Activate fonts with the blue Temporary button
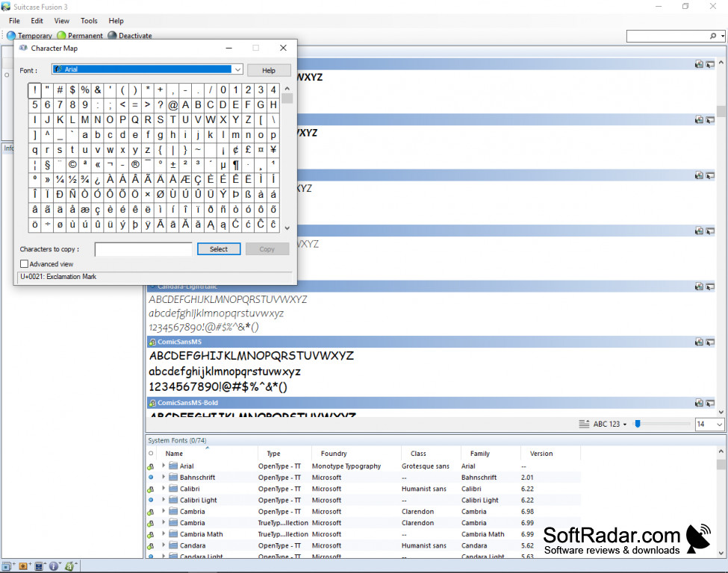 [x=29, y=35]
